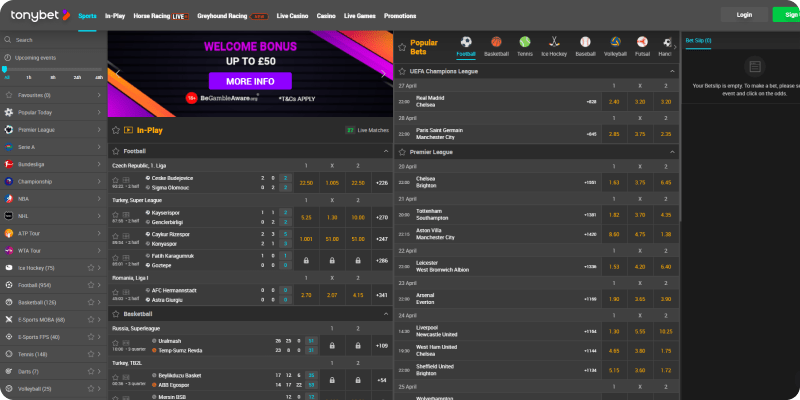Open the Live Casino menu item

point(293,16)
